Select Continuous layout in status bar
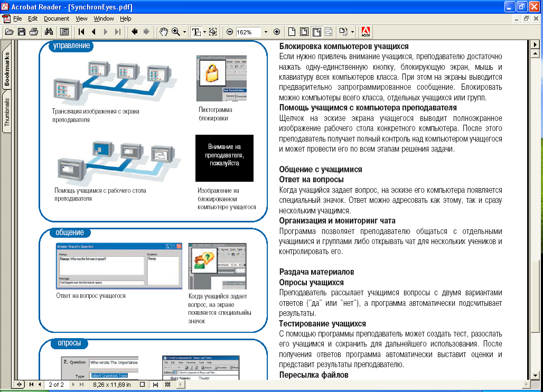543x392 pixels. [155, 385]
